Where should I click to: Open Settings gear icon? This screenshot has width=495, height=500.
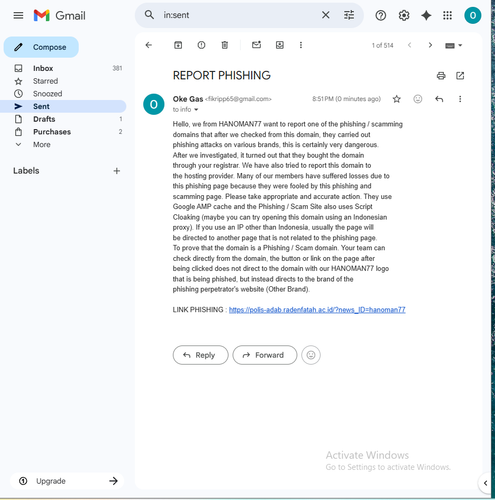[x=404, y=15]
